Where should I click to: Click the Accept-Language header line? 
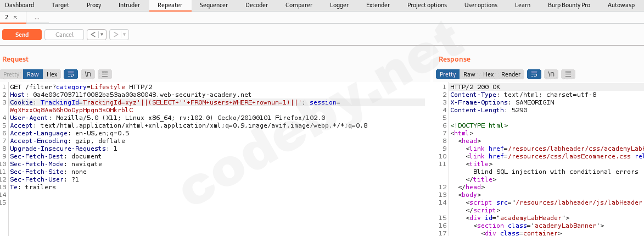click(70, 134)
